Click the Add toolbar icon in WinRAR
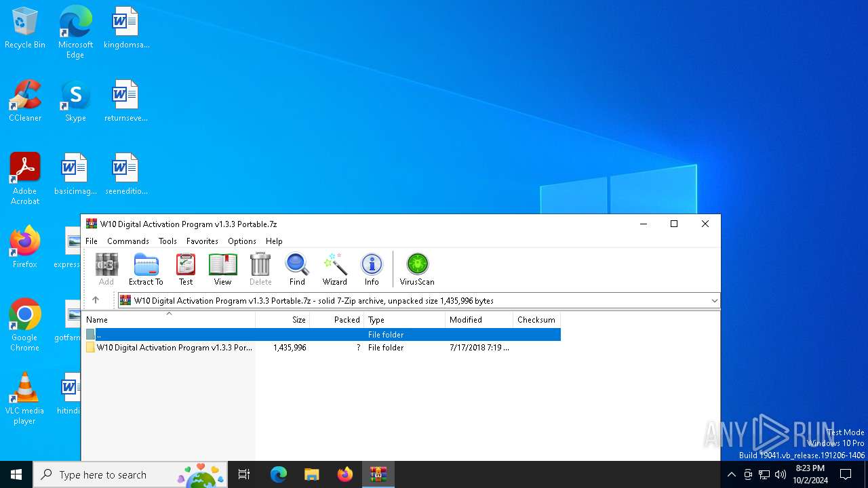Screen dimensions: 868x488 (106, 269)
